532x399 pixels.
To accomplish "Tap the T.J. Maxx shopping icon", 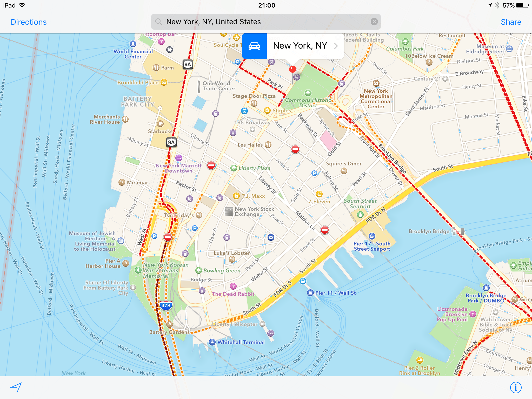I will click(236, 196).
